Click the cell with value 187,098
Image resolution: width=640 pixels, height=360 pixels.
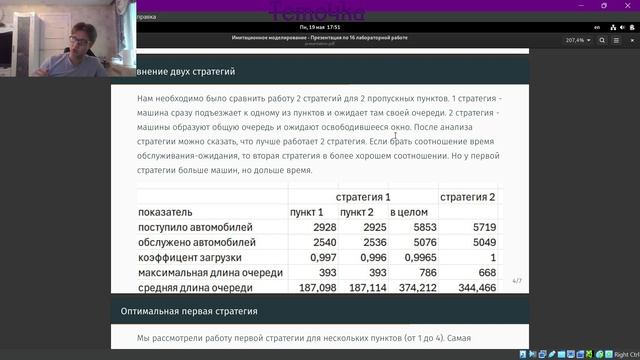point(318,288)
